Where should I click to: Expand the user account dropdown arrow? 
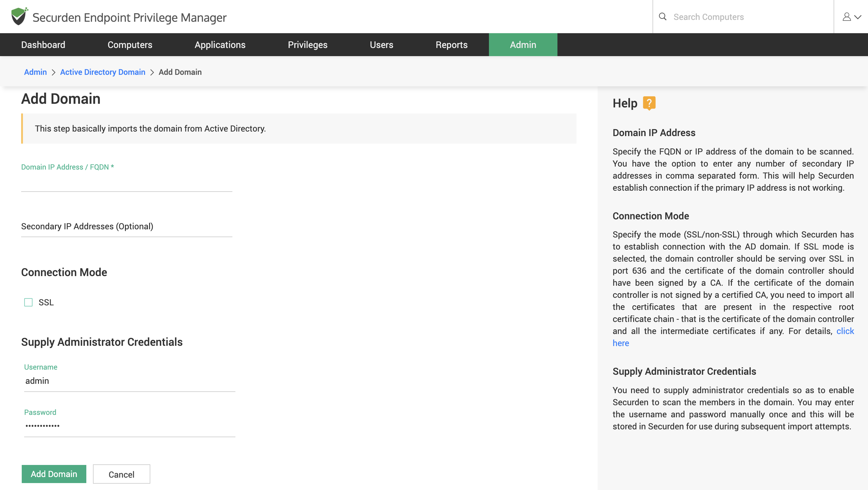[858, 17]
